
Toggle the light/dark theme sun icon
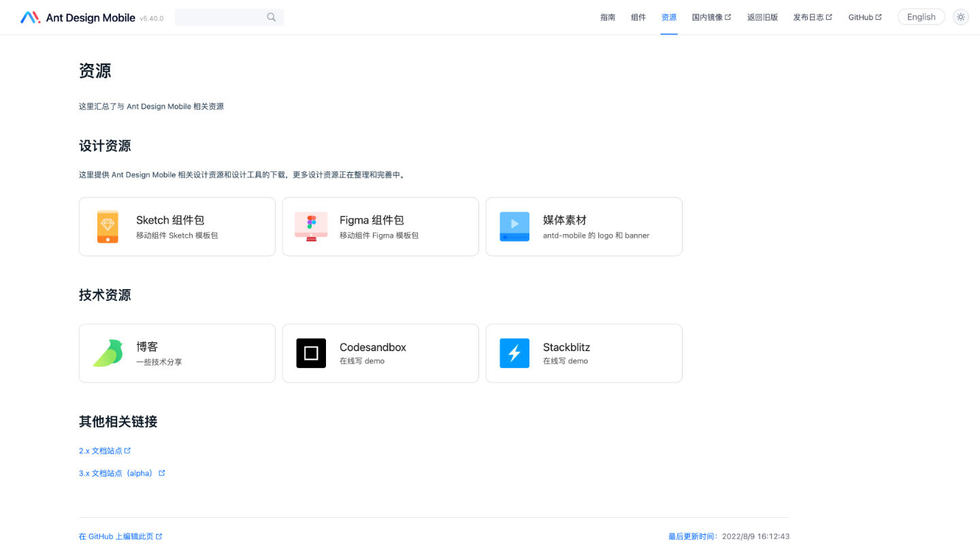(961, 17)
